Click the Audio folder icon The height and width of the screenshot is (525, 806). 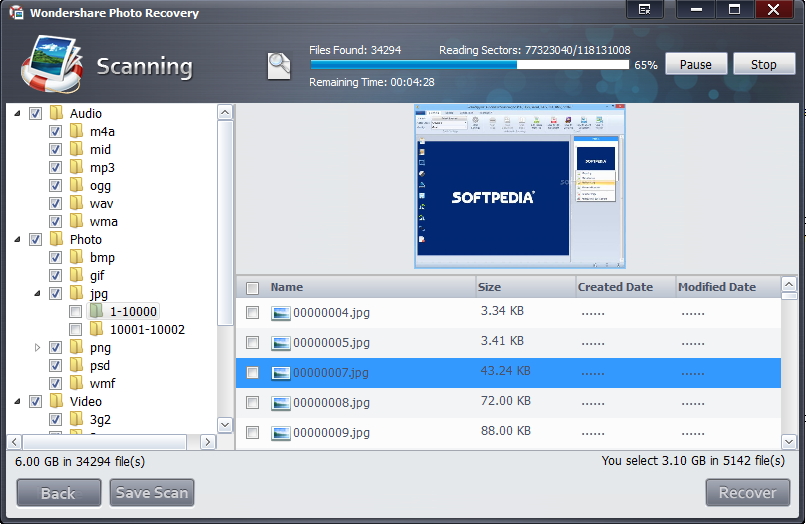click(57, 113)
